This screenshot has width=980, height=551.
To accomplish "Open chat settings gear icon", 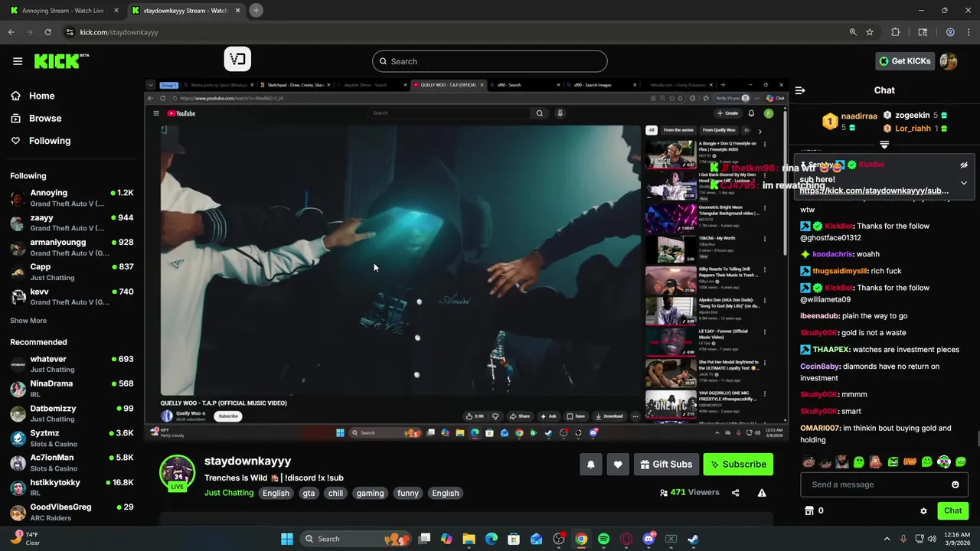I will pyautogui.click(x=923, y=511).
